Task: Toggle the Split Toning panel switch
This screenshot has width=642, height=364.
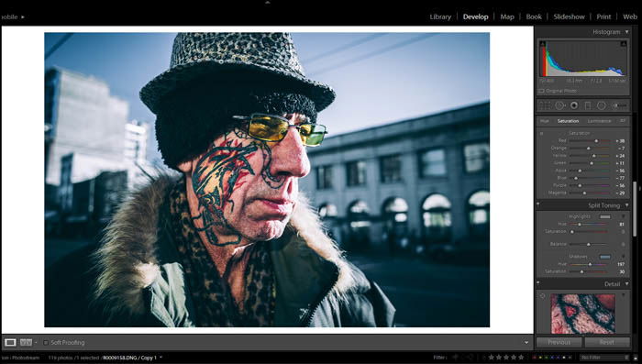Action: 538,204
